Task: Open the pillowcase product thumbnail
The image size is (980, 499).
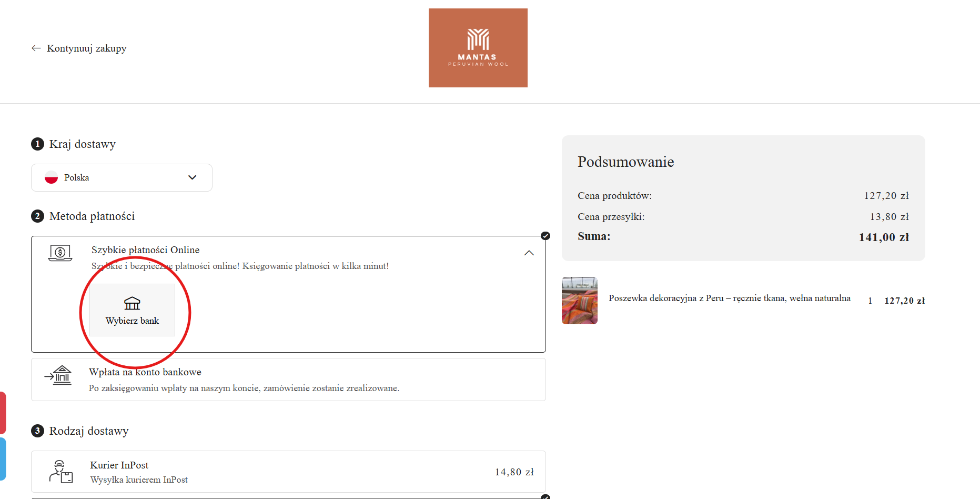Action: 579,301
